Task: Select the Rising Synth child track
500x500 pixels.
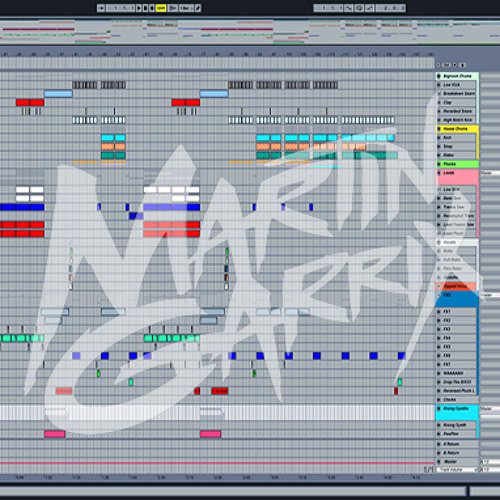Action: [x=456, y=425]
